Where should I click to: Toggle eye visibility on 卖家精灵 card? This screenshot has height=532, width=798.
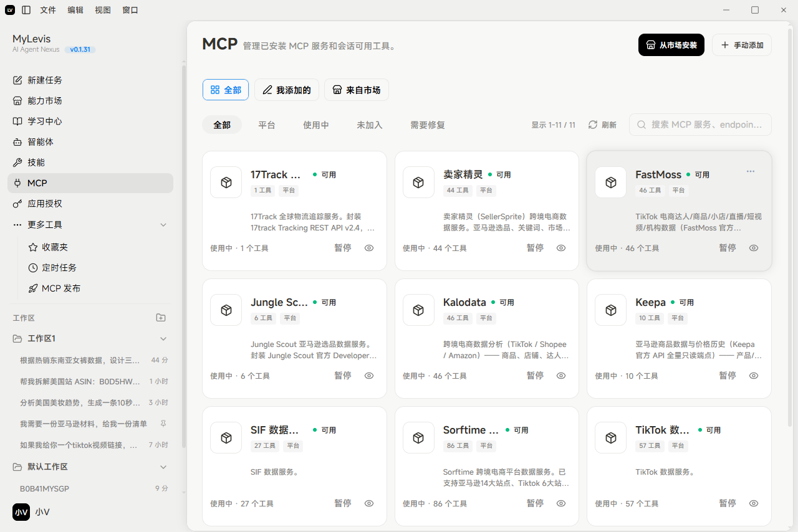pos(561,248)
